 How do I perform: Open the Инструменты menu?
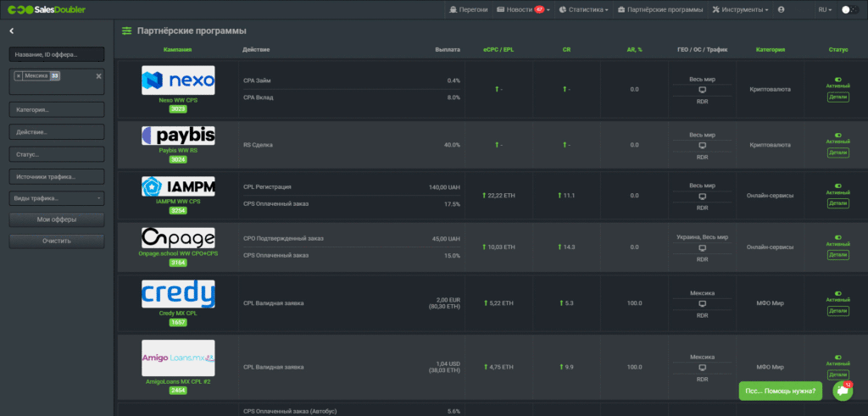[x=741, y=9]
